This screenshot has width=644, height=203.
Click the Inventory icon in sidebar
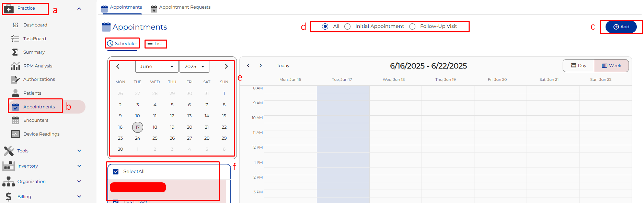9,166
